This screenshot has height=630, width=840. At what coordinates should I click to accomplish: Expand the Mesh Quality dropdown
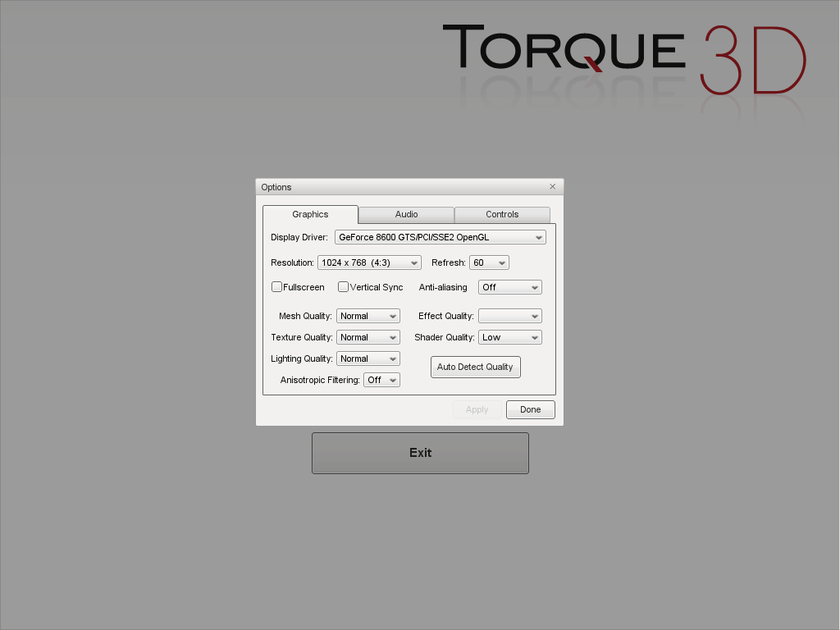coord(367,317)
